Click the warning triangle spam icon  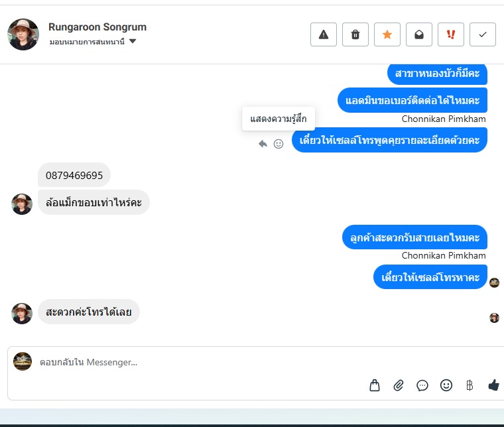324,34
